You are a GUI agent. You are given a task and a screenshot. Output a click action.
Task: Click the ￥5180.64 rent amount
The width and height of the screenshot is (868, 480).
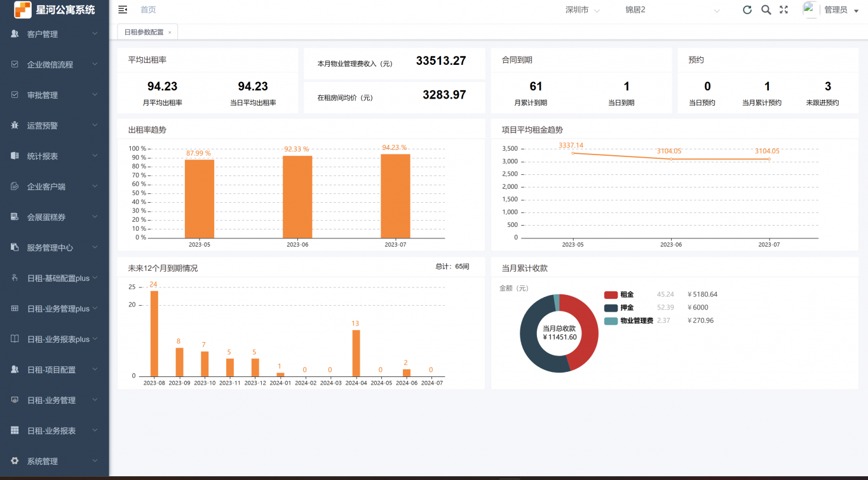pos(702,294)
